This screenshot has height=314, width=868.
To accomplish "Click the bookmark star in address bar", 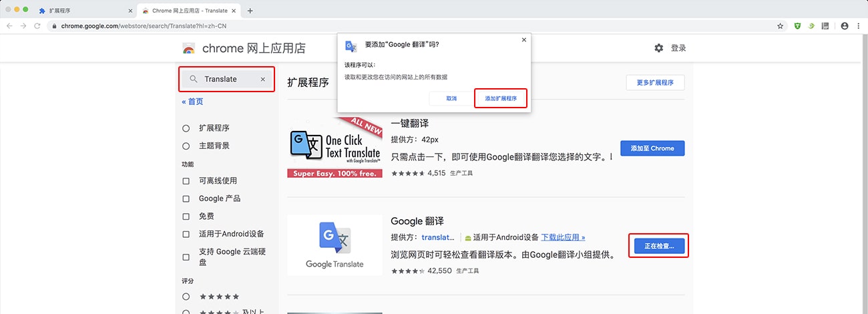I will [780, 26].
